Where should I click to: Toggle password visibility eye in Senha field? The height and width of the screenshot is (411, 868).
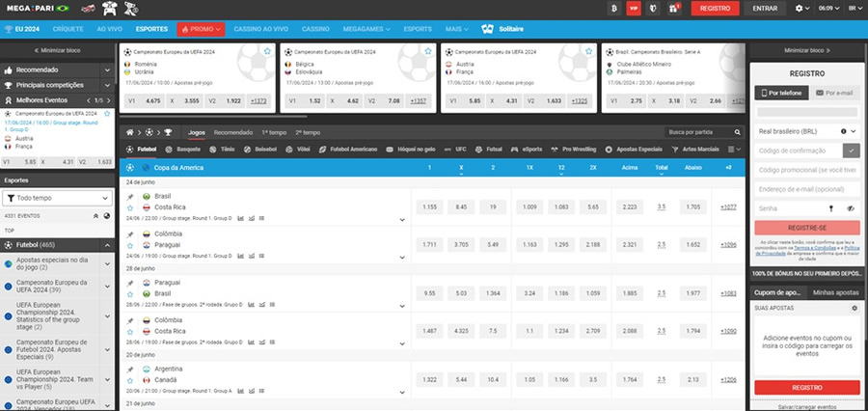click(x=852, y=208)
